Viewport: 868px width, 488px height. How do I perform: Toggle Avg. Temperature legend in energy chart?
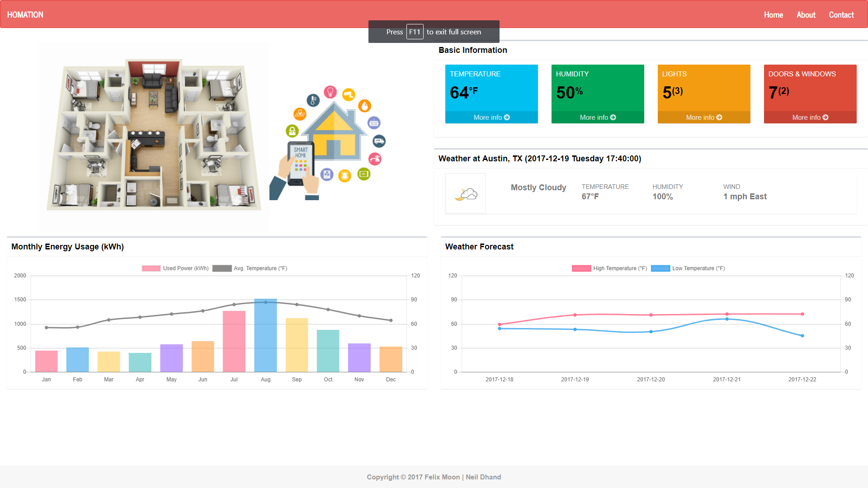pyautogui.click(x=250, y=268)
